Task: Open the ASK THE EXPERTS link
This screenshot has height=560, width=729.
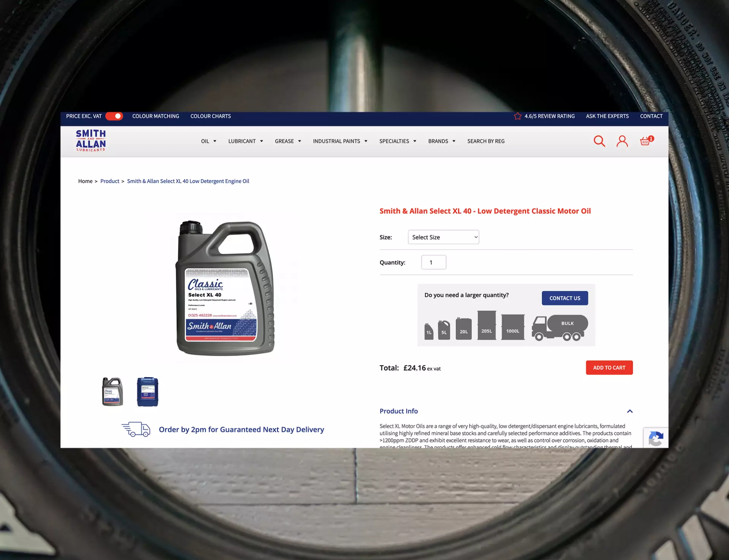Action: (x=607, y=116)
